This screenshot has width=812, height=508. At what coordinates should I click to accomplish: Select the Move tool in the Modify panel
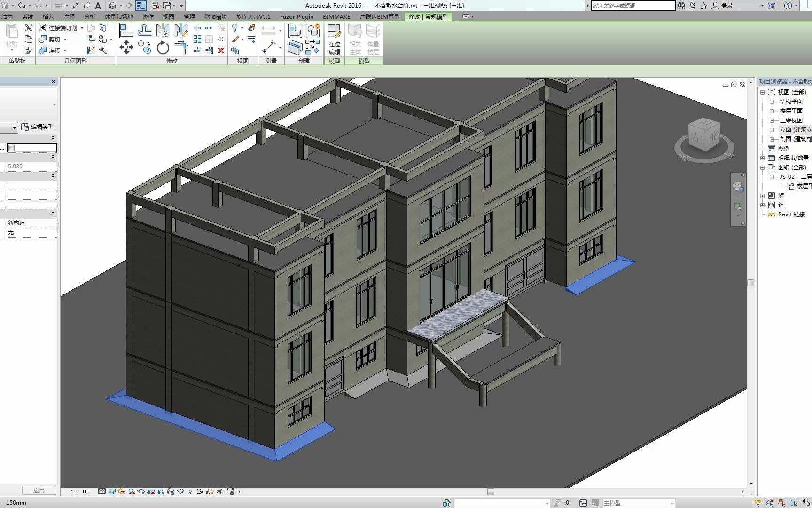126,47
